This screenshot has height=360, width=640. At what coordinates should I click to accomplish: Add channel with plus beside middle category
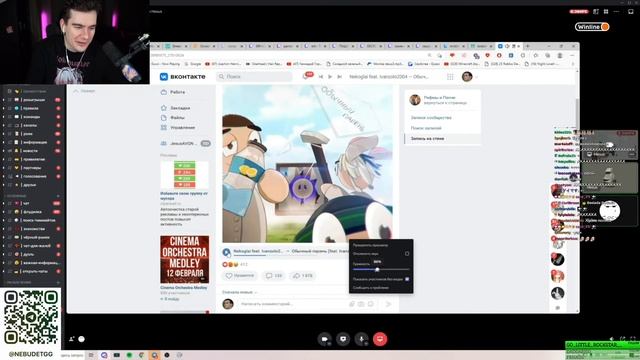click(x=58, y=196)
